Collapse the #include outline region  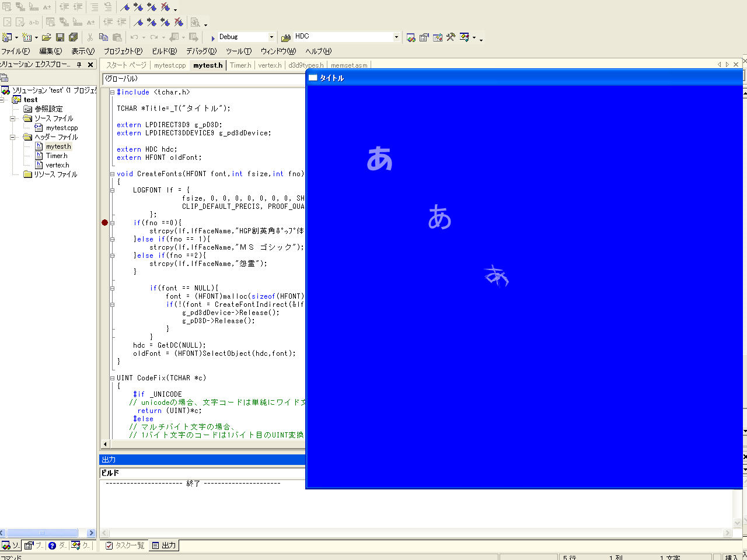(x=113, y=92)
